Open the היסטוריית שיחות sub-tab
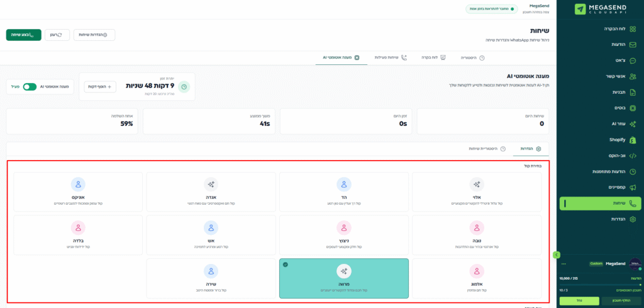The width and height of the screenshot is (644, 308). (x=486, y=149)
